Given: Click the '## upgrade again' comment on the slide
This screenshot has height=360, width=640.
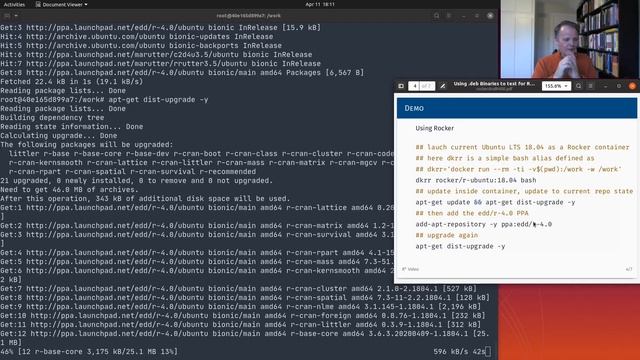Looking at the screenshot, I should tap(447, 235).
